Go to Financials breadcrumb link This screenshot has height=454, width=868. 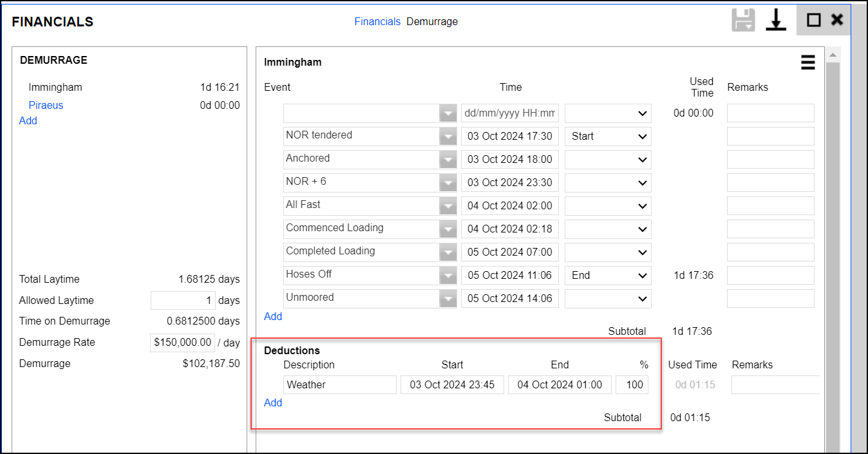tap(377, 21)
